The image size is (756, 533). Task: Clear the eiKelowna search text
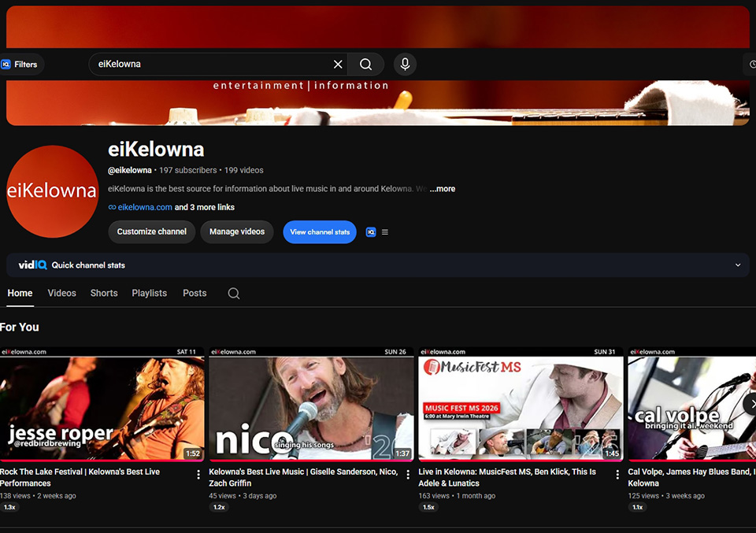pos(338,64)
